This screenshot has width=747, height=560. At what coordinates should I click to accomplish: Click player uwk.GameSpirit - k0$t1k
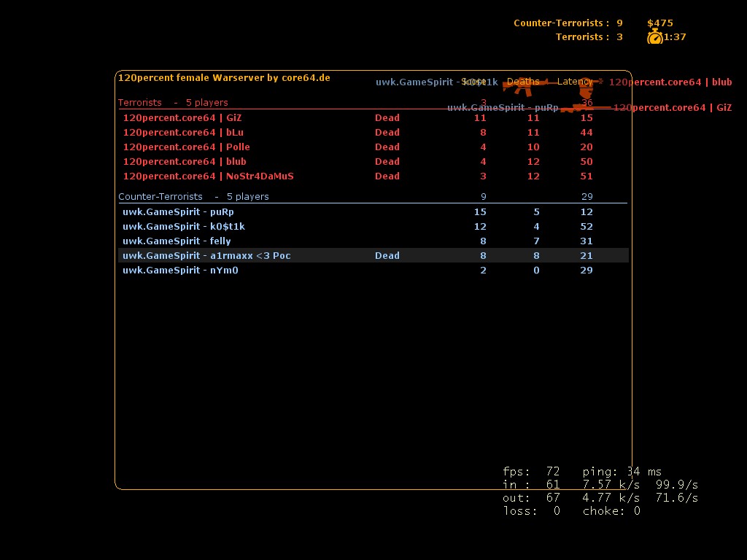183,226
